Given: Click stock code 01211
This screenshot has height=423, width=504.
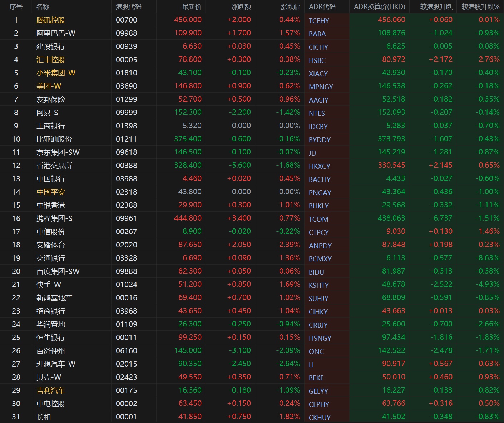Looking at the screenshot, I should [127, 139].
